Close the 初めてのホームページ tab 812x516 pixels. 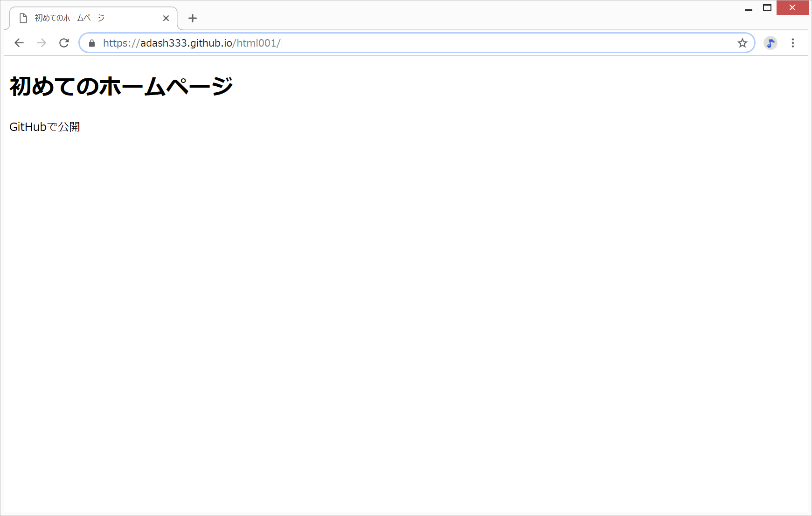pos(166,18)
